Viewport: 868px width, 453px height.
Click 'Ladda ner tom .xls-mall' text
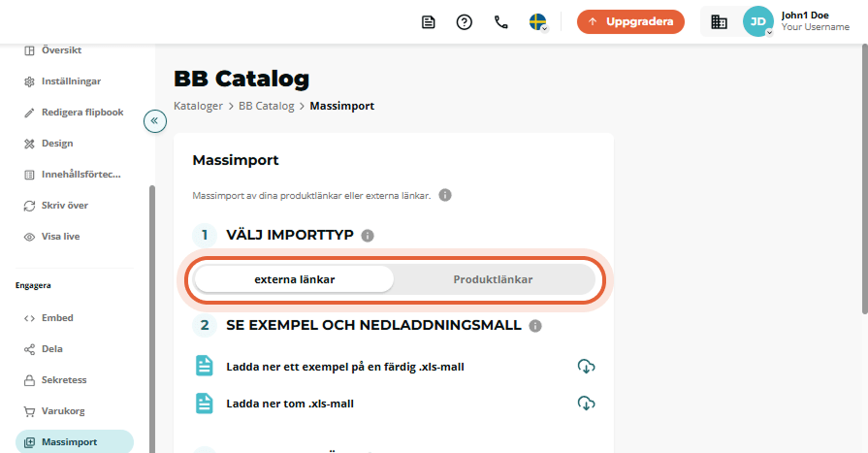290,404
